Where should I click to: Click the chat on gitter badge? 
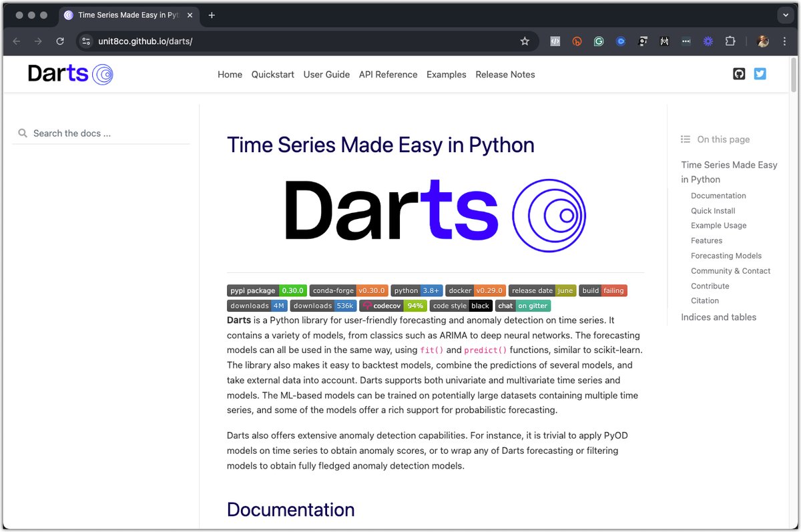523,306
